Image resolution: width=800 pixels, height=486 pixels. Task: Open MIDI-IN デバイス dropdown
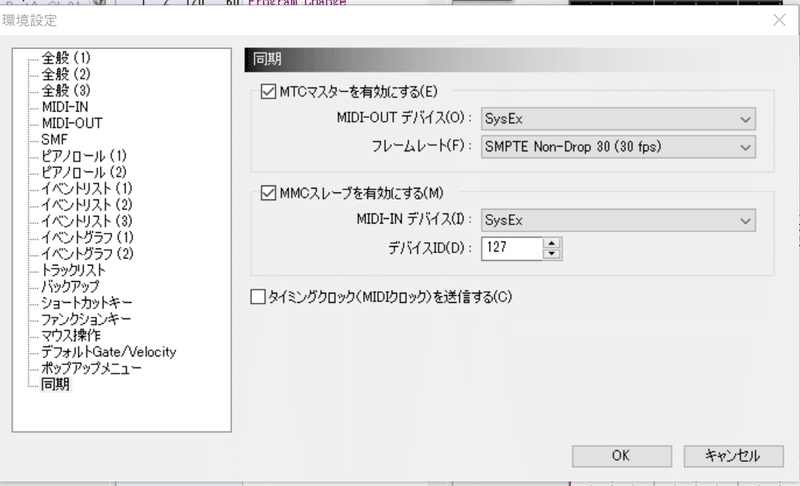coord(618,220)
